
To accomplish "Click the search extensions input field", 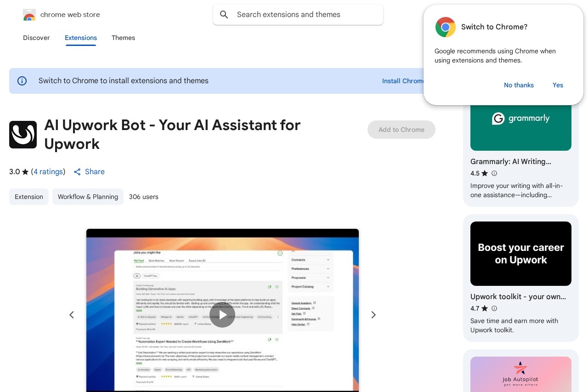I will click(298, 14).
